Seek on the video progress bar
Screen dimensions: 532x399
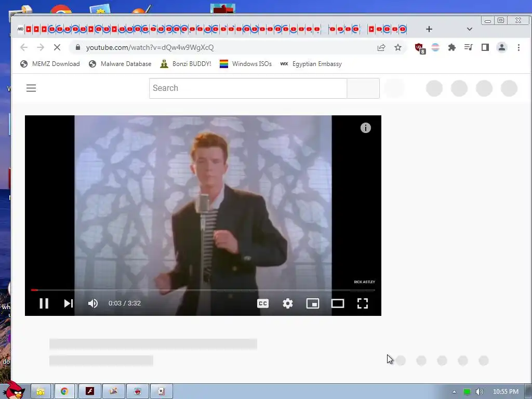click(x=203, y=290)
